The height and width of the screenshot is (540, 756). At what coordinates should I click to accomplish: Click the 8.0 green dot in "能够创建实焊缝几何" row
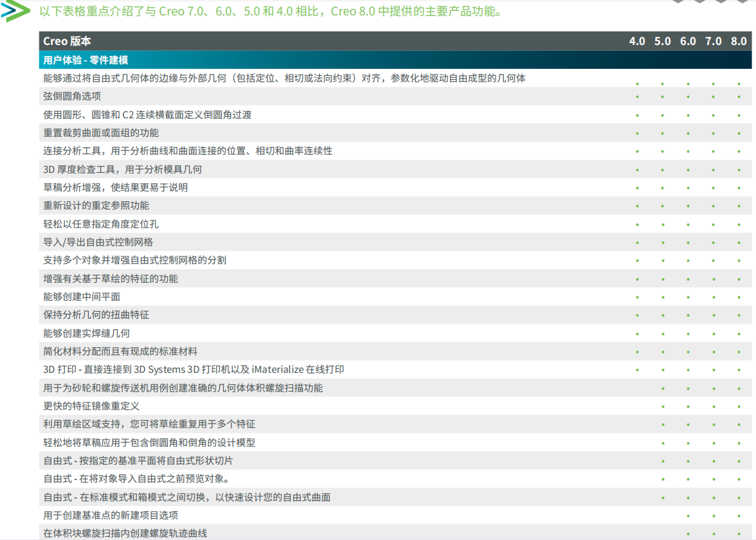tap(739, 334)
